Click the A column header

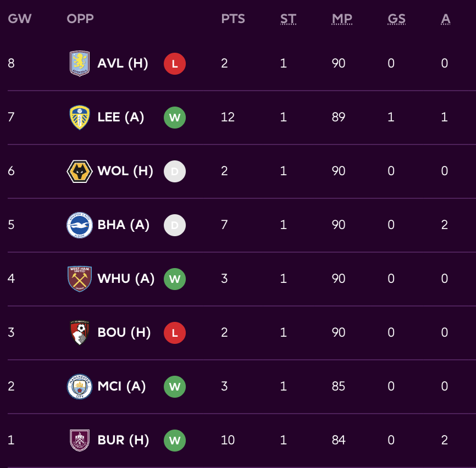[446, 19]
